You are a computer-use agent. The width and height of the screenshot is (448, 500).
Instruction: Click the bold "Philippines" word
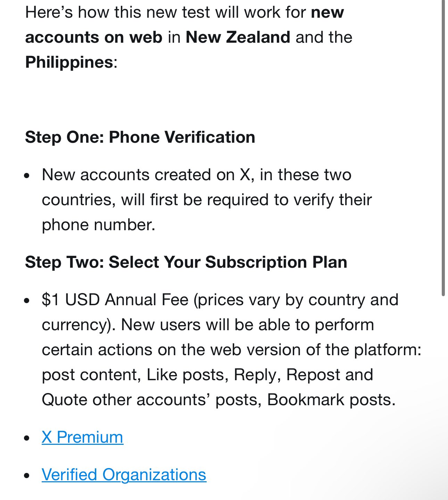[x=69, y=62]
